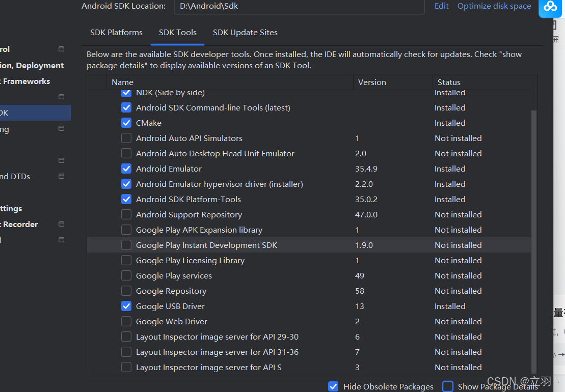Viewport: 565px width, 392px height.
Task: Enable Google Play services checkbox
Action: pos(126,275)
